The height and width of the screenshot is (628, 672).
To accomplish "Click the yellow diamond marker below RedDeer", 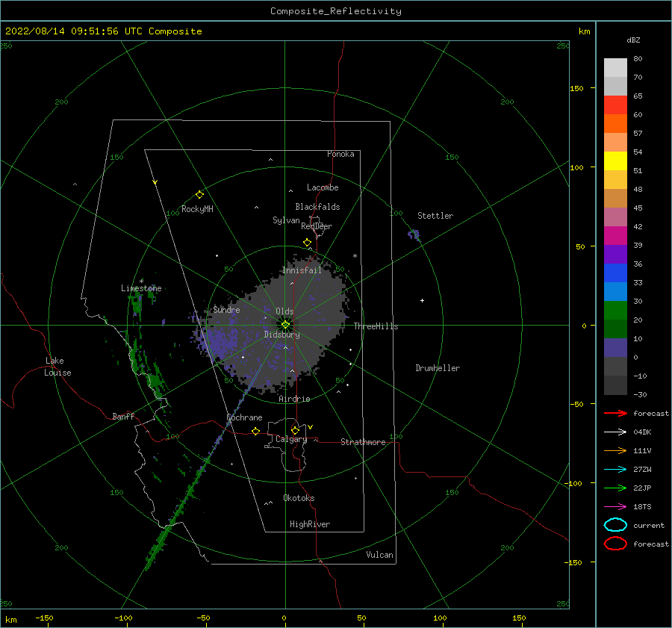I will tap(308, 243).
